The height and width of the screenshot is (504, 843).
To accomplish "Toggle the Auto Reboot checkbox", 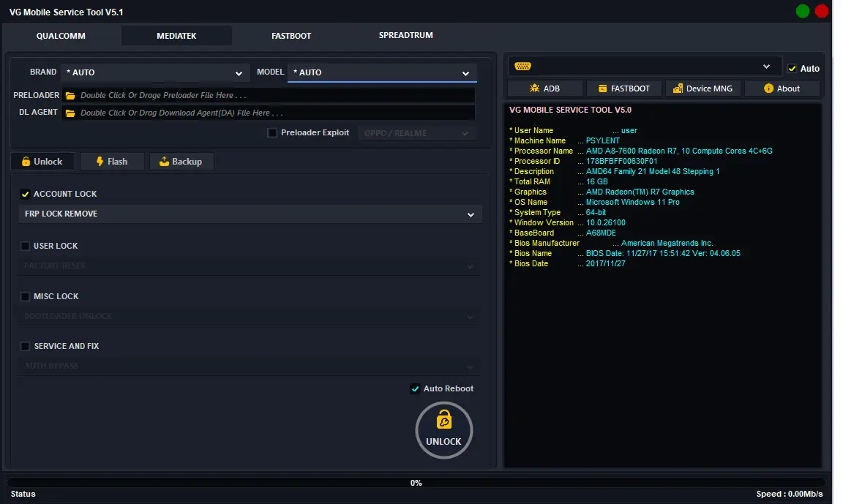I will (415, 388).
